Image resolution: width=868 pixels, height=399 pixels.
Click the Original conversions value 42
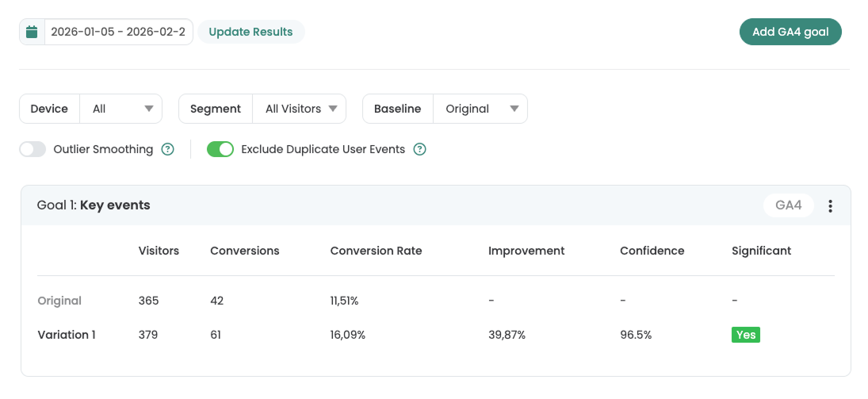pyautogui.click(x=217, y=301)
